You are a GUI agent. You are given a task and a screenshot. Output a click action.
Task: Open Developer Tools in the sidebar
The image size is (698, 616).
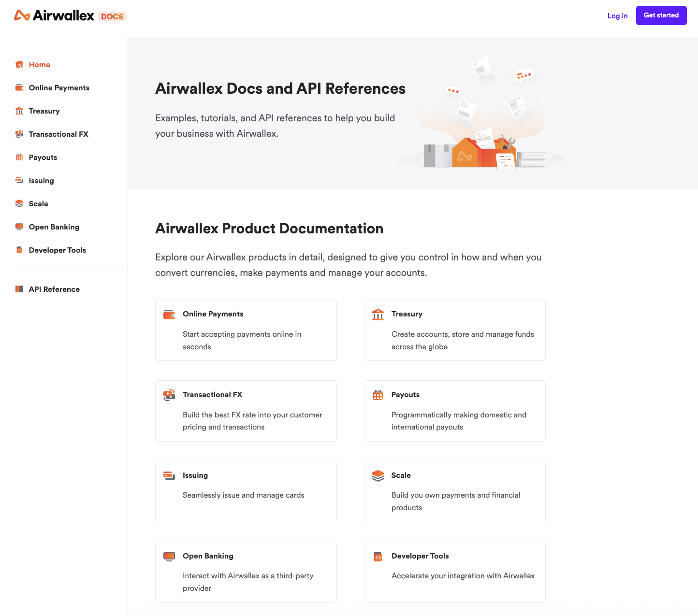[x=57, y=250]
